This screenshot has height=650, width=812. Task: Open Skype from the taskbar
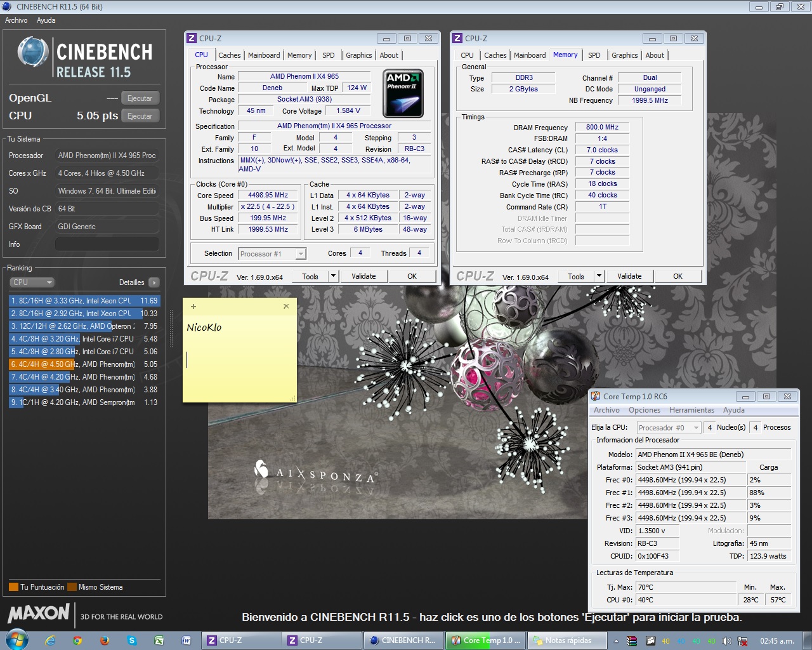(x=132, y=640)
